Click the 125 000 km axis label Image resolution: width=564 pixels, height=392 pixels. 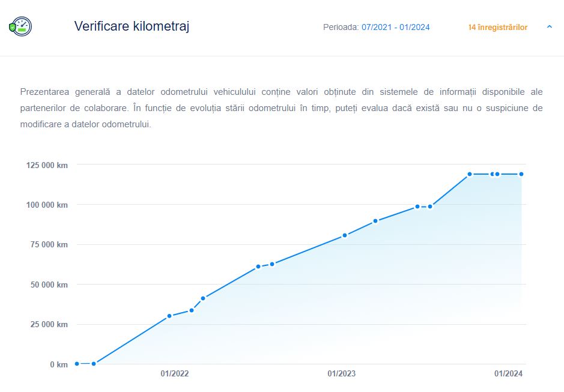point(47,166)
